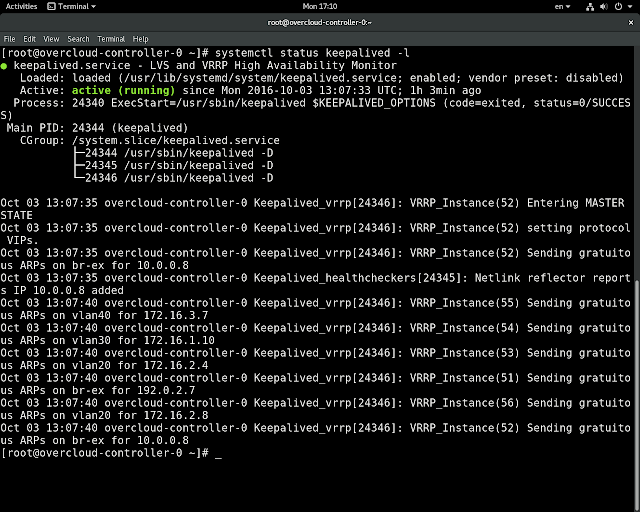The height and width of the screenshot is (512, 640).
Task: Click 'VRRP_Instance(56)' in the log
Action: tap(464, 403)
